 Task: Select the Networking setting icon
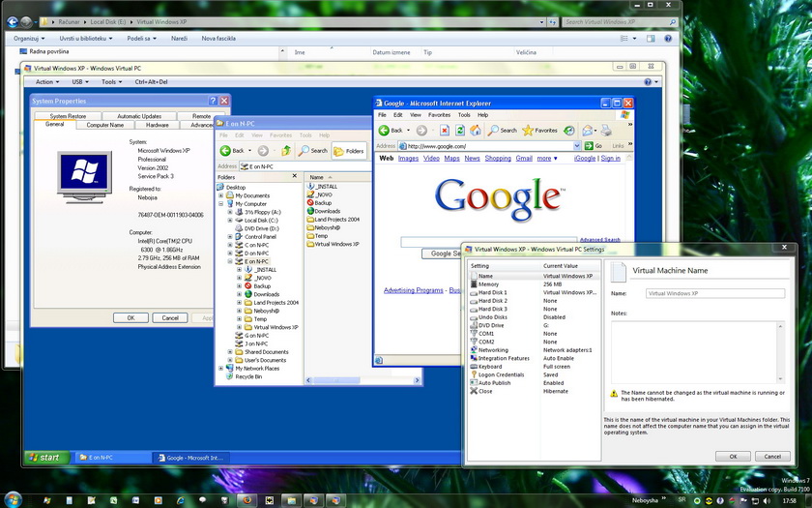tap(474, 350)
